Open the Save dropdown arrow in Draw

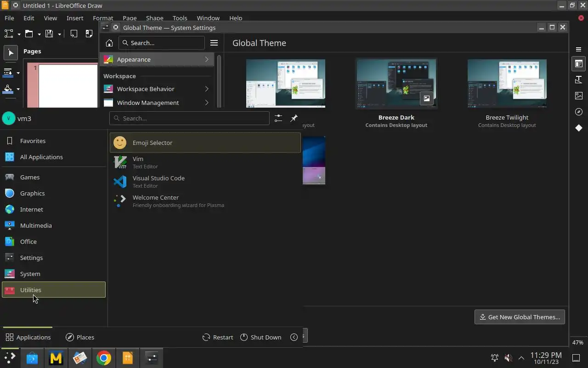coord(59,34)
